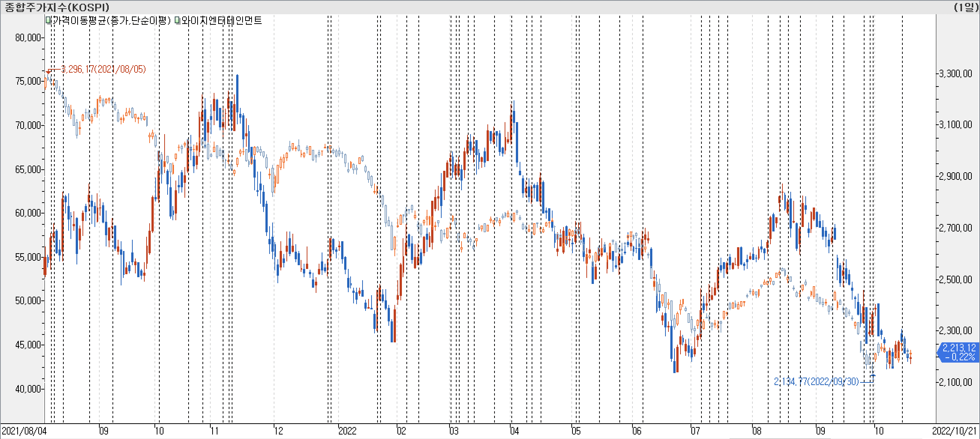This screenshot has width=980, height=439.
Task: Select the 가격이동평균(종가,단순이평) legend label
Action: coord(111,20)
